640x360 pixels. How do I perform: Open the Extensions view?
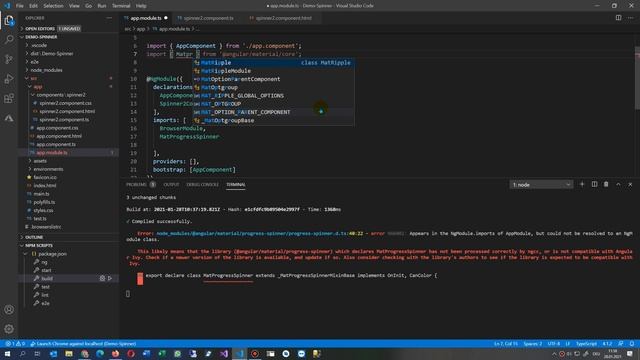point(9,98)
